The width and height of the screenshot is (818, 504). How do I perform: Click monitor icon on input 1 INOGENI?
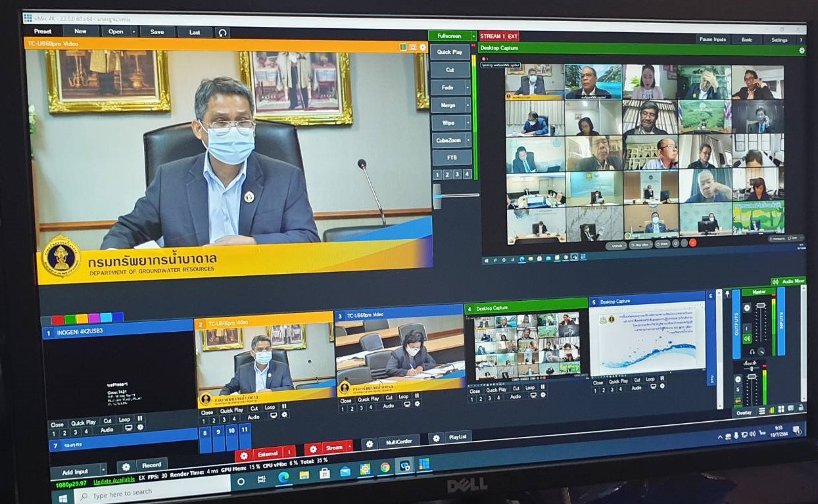click(x=129, y=428)
